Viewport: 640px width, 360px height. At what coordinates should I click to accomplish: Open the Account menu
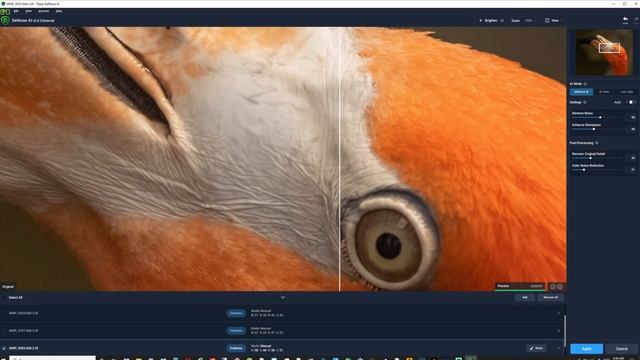(x=44, y=11)
